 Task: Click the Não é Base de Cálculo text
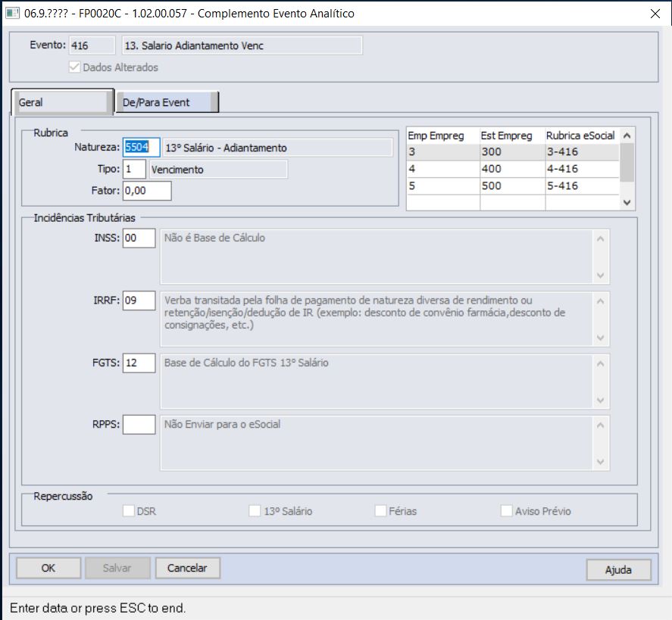tap(214, 238)
